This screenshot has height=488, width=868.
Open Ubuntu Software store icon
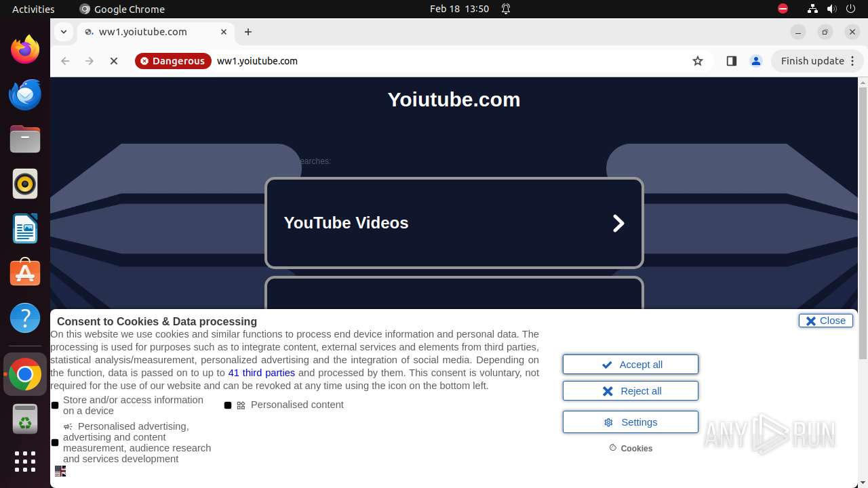click(25, 273)
